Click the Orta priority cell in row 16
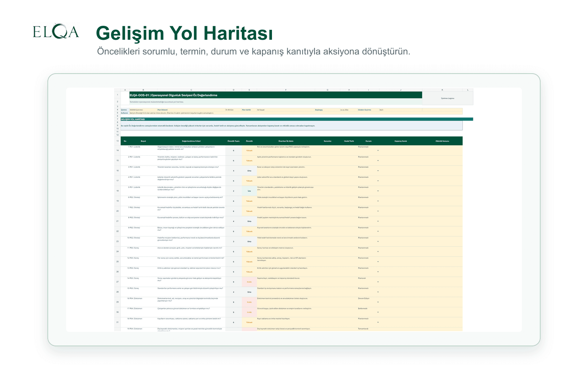The width and height of the screenshot is (588, 368). 249,171
